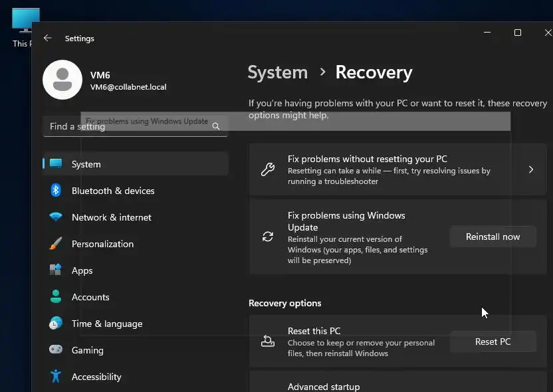Click the Accessibility figure icon
553x392 pixels.
56,377
